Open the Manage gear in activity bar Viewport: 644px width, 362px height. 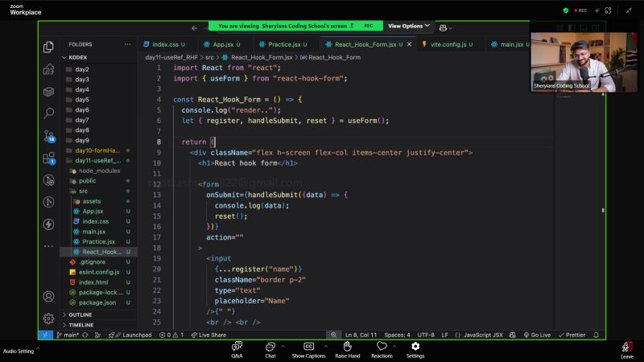pyautogui.click(x=48, y=318)
